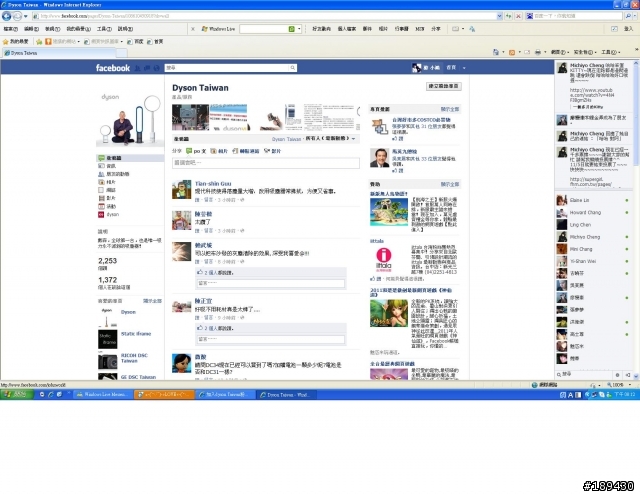
Task: Click the video share icon in composer
Action: pyautogui.click(x=267, y=151)
